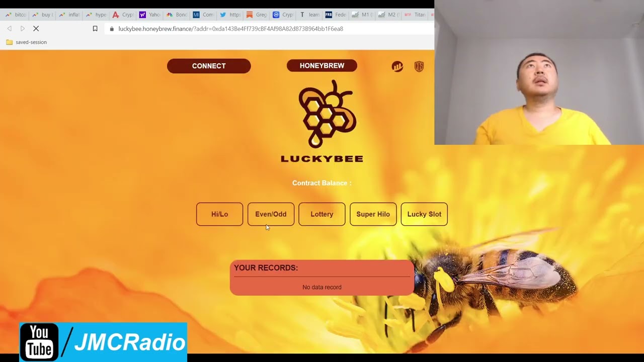Switch to the 'Com' tab

tap(203, 15)
